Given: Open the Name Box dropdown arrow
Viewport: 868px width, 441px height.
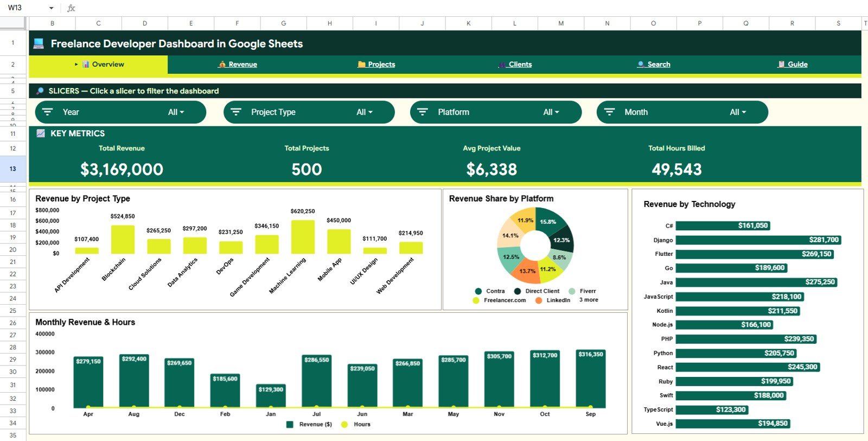Looking at the screenshot, I should pos(52,8).
